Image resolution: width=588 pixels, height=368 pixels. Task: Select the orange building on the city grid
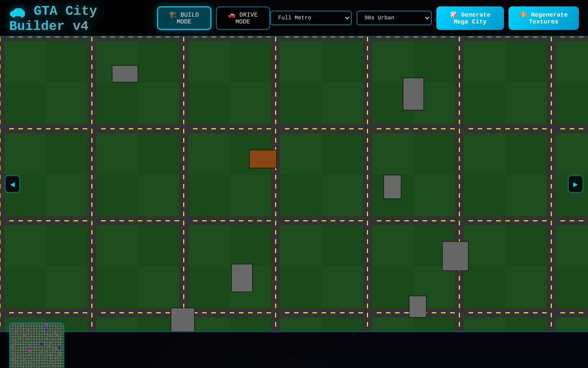[x=263, y=159]
